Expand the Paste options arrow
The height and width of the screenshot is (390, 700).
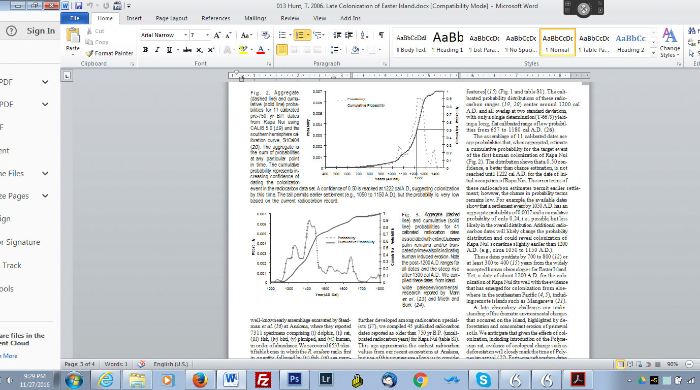click(x=72, y=54)
